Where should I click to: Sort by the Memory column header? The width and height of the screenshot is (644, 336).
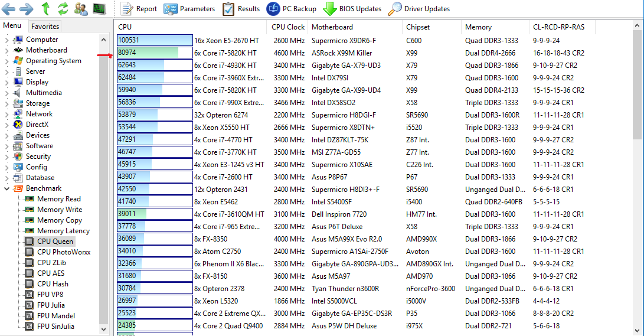[495, 27]
